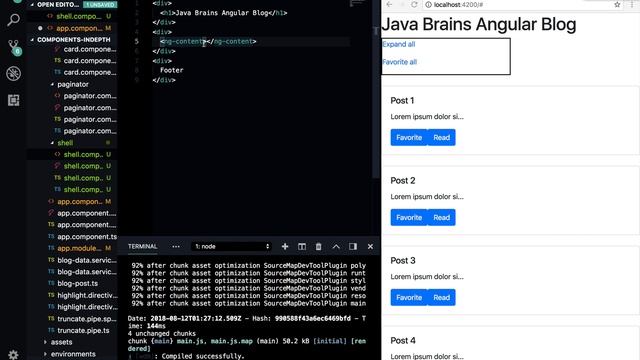Split the terminal pane
The height and width of the screenshot is (360, 640).
(302, 247)
